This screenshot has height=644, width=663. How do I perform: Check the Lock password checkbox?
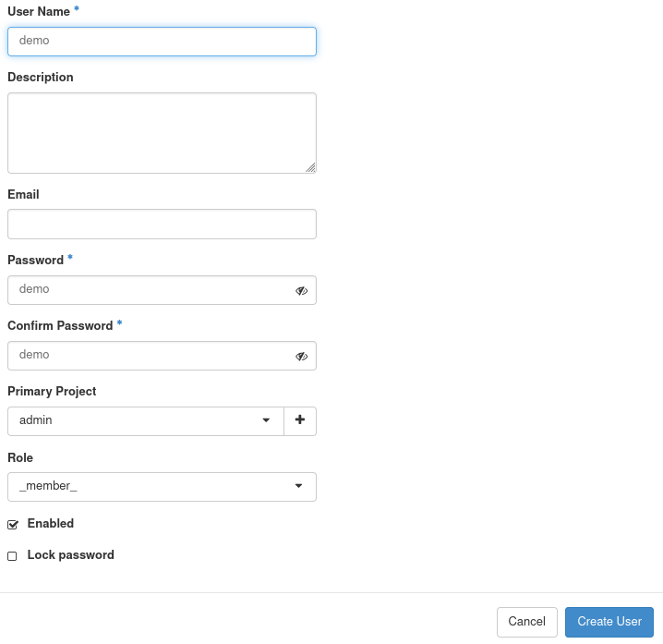[x=13, y=556]
